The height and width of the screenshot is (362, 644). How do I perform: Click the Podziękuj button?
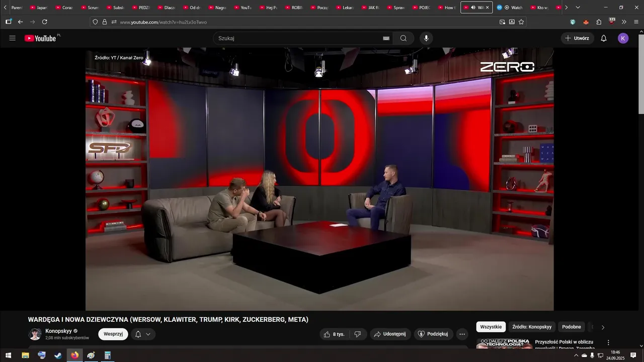point(434,334)
